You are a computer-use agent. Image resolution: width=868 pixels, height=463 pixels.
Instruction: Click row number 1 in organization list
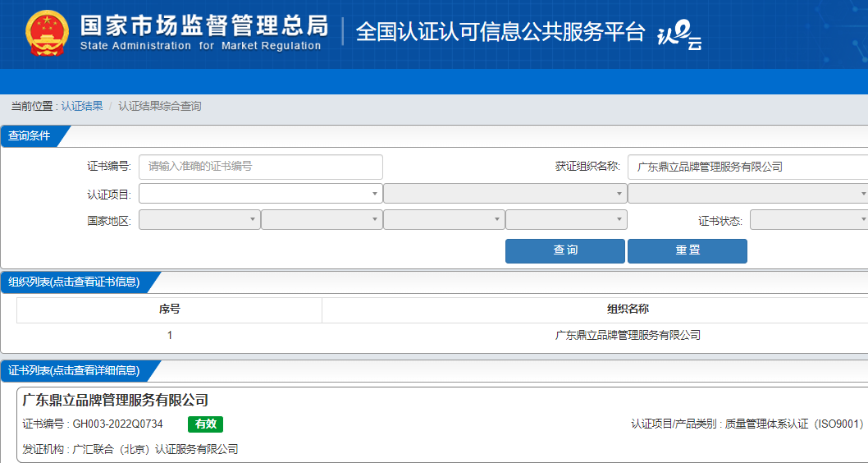169,335
